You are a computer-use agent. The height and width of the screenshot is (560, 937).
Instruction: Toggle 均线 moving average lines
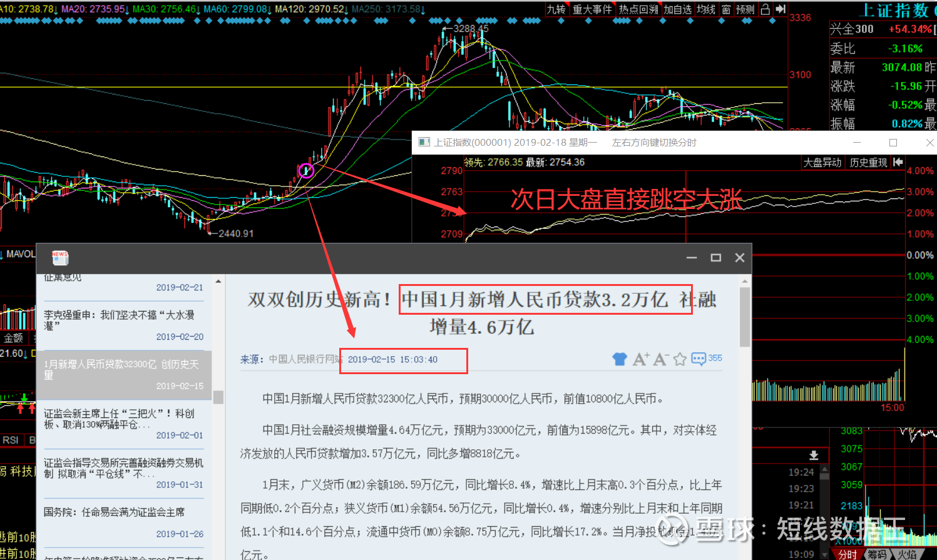pyautogui.click(x=706, y=9)
